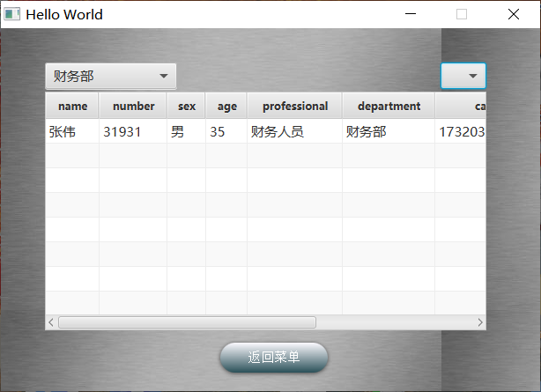The height and width of the screenshot is (392, 541).
Task: Select the department column header
Action: point(389,106)
